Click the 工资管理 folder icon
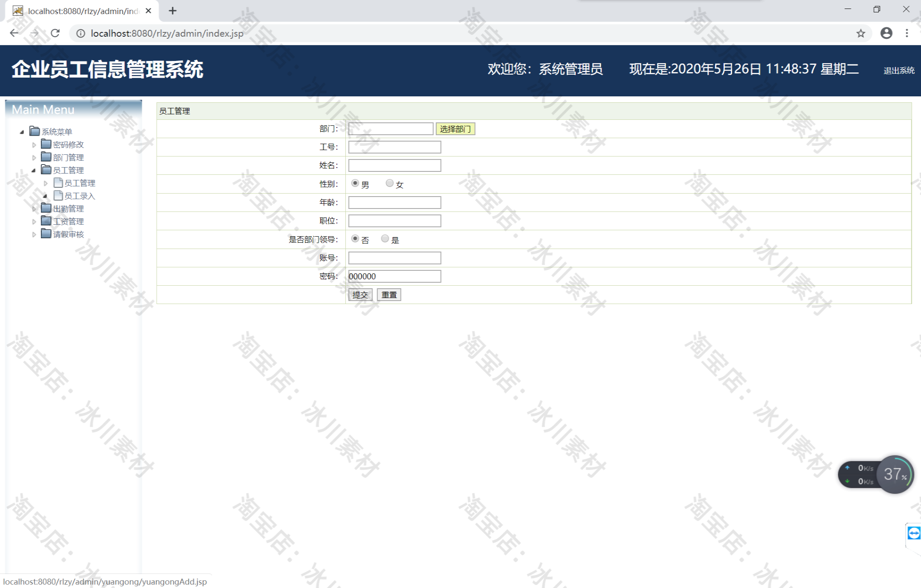The width and height of the screenshot is (921, 588). tap(46, 220)
